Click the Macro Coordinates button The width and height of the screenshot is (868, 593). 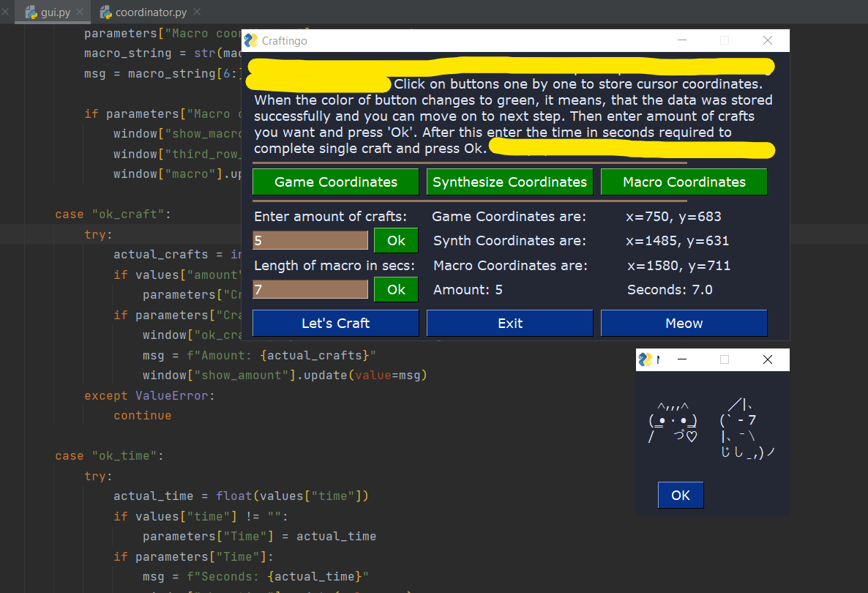tap(684, 182)
